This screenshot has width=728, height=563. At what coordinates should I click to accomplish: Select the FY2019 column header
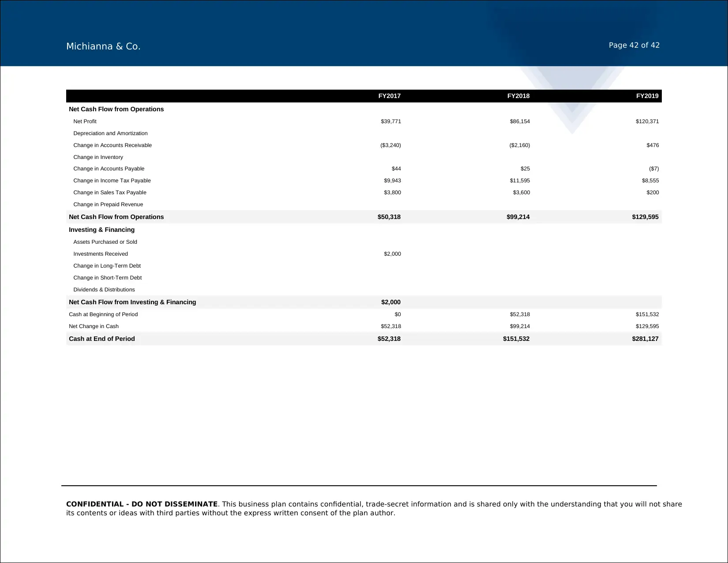(x=647, y=96)
